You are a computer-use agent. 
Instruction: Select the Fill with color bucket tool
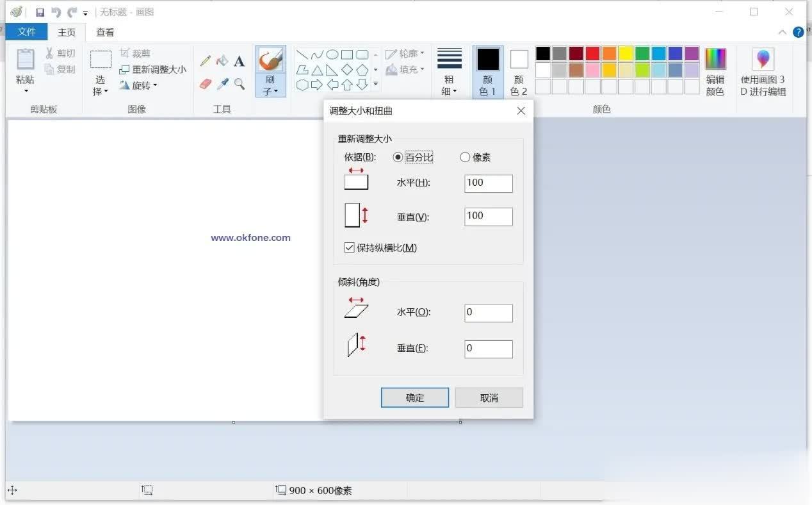[222, 62]
